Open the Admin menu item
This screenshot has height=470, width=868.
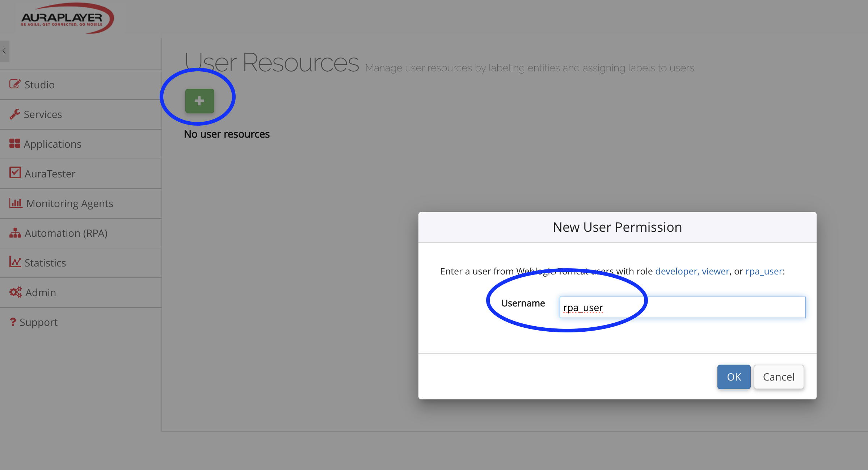click(x=81, y=293)
